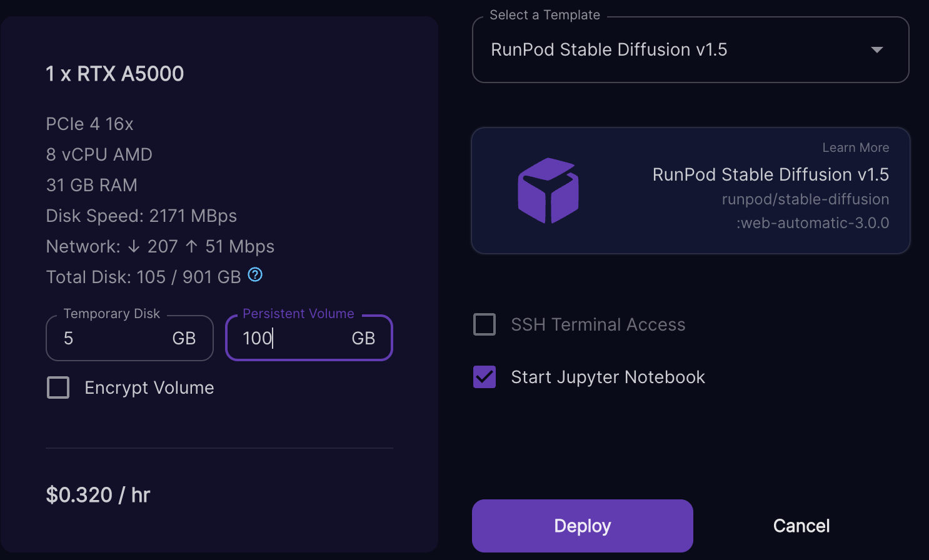Screen dimensions: 929x560
Task: Click the upload arrow icon beside 51 Mbps
Action: (192, 247)
